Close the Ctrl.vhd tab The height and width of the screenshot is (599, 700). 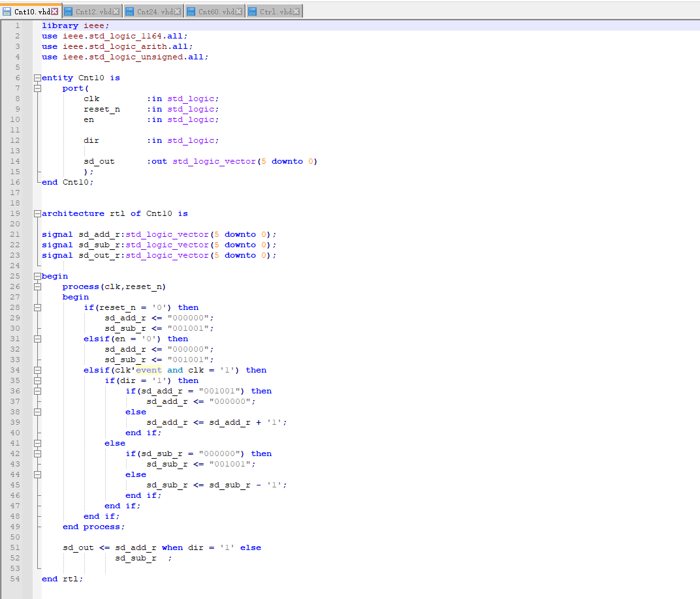[296, 12]
